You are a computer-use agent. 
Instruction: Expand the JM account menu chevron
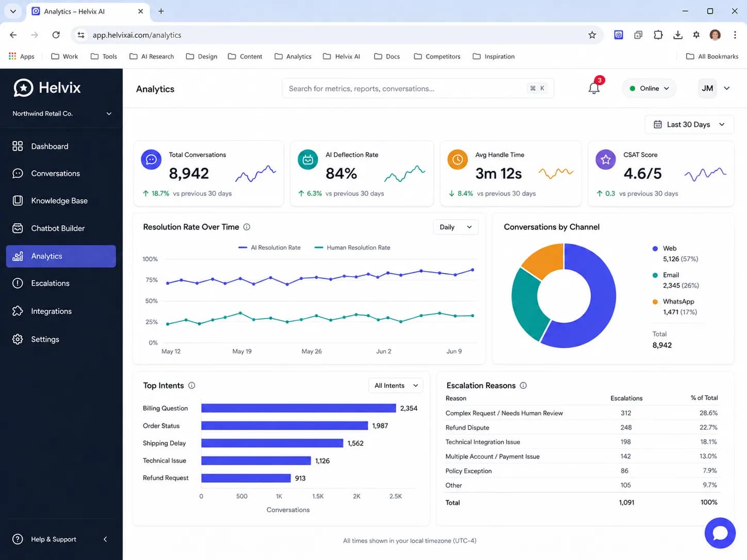727,88
